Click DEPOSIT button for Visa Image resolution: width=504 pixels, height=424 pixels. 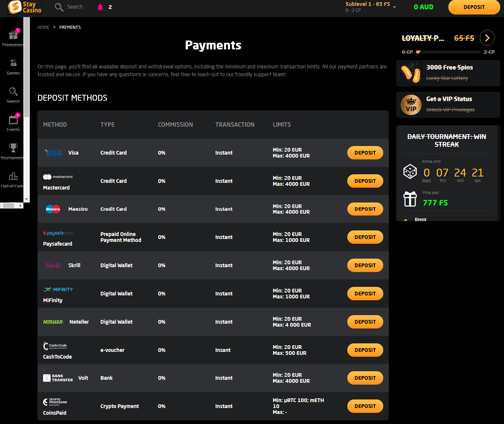click(365, 153)
